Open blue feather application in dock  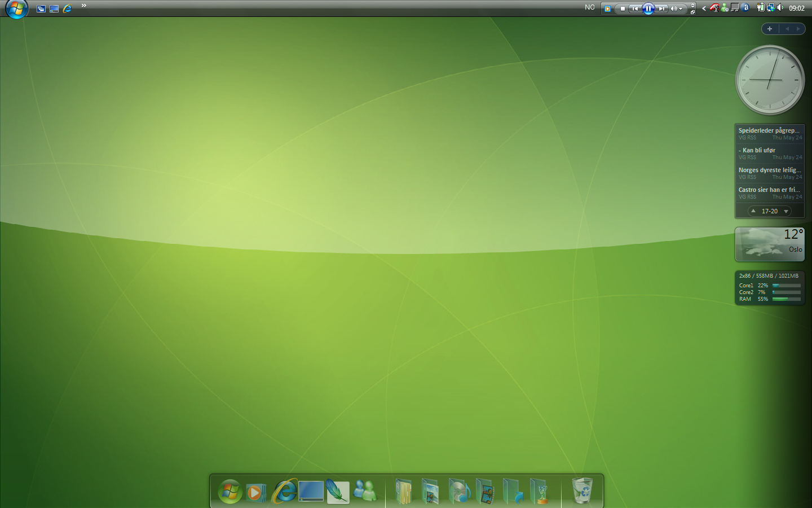(x=338, y=492)
